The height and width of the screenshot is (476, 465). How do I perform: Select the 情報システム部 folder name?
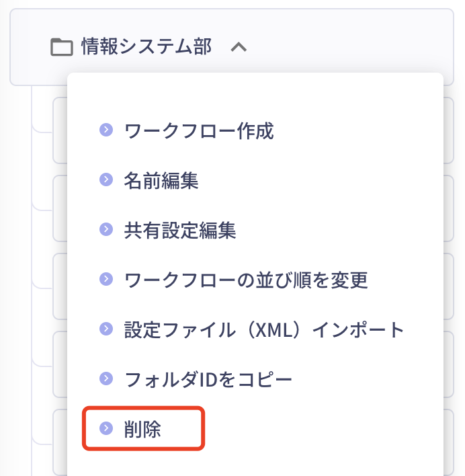146,47
